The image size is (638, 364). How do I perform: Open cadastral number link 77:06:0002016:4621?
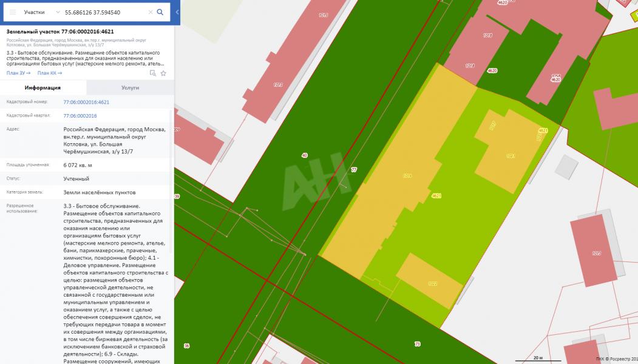click(x=86, y=102)
